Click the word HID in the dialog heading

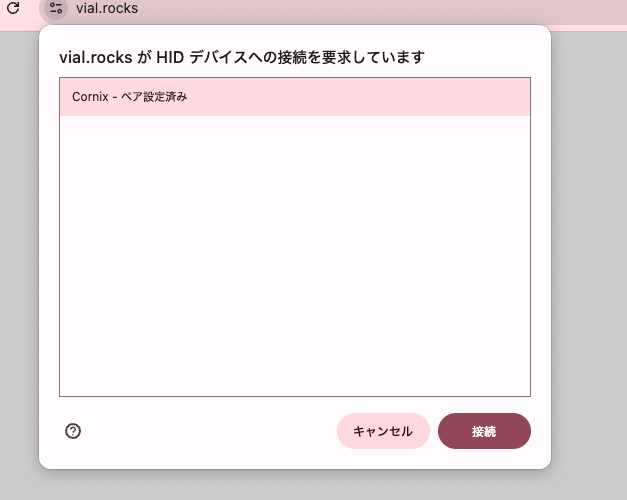170,57
